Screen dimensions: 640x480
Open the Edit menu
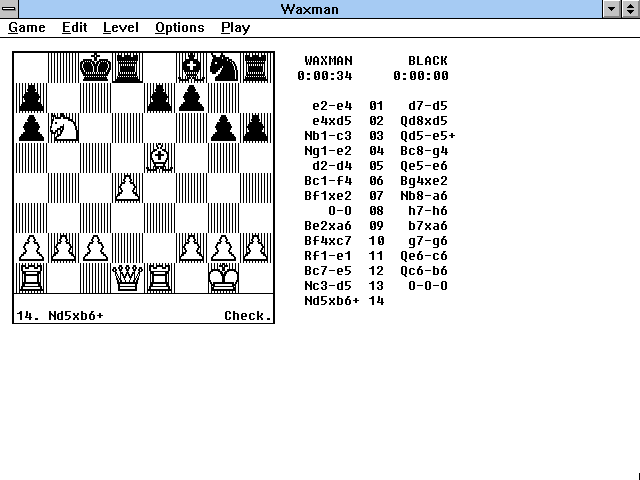pyautogui.click(x=74, y=28)
